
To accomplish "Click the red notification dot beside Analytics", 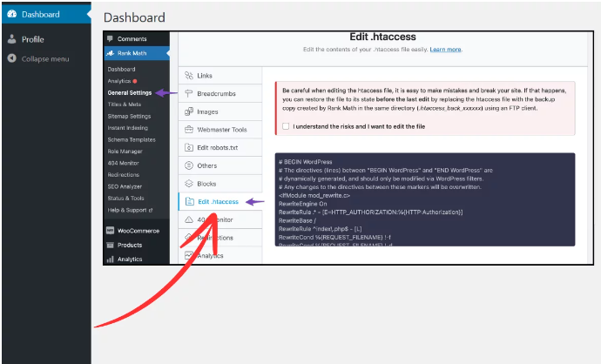I will click(x=135, y=81).
